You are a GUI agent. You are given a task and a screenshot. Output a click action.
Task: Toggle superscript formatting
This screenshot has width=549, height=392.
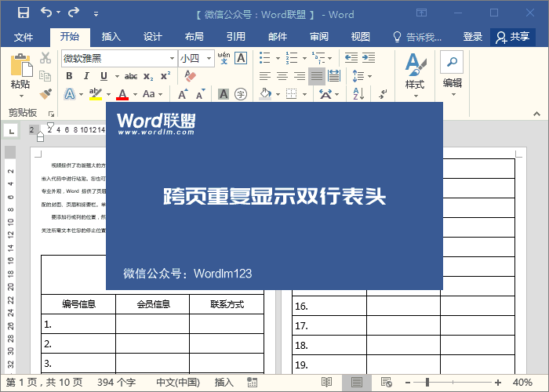tap(165, 76)
